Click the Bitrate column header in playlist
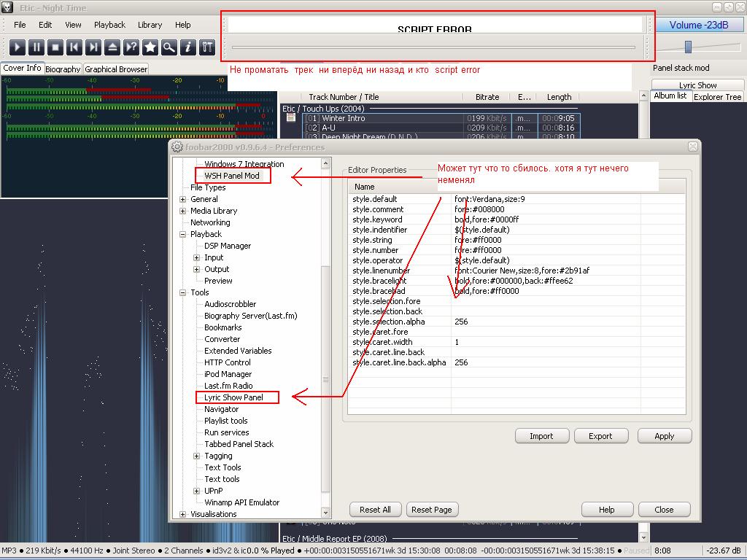The height and width of the screenshot is (560, 747). pos(487,97)
